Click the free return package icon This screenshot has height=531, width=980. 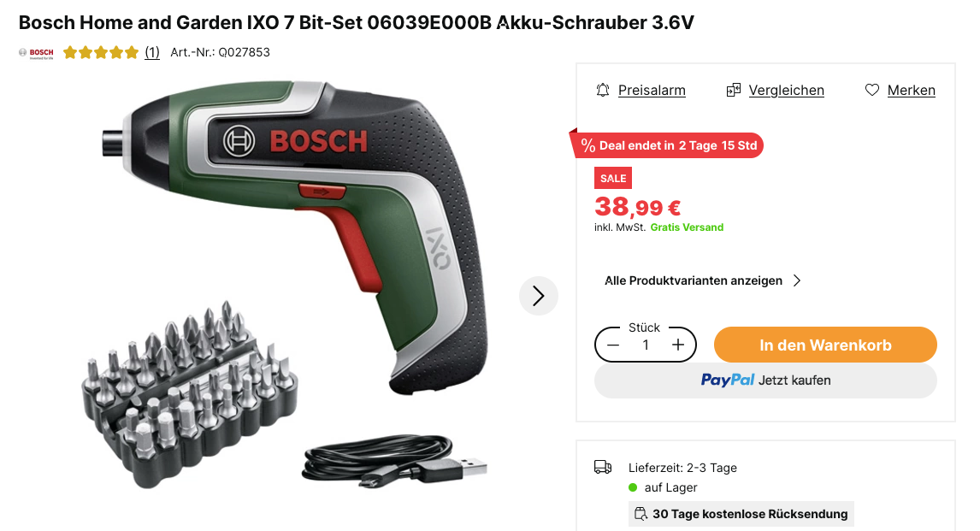pos(641,514)
